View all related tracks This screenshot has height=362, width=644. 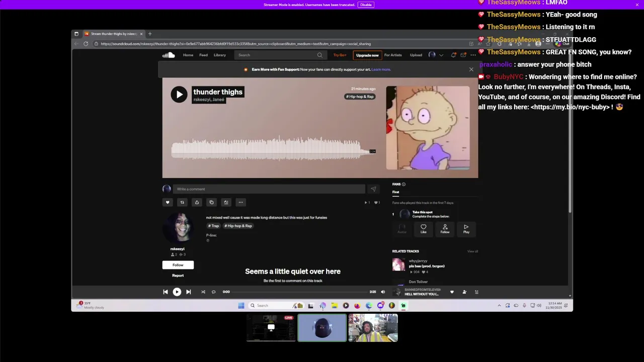coord(472,251)
